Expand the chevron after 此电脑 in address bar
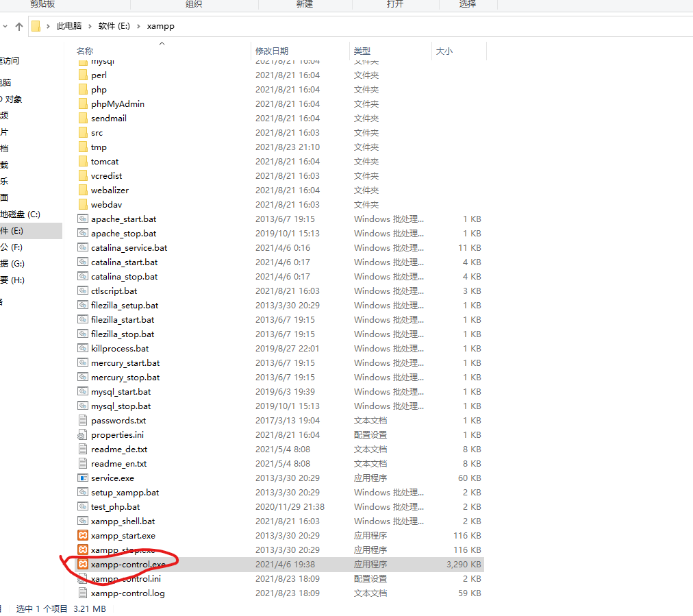 (90, 27)
